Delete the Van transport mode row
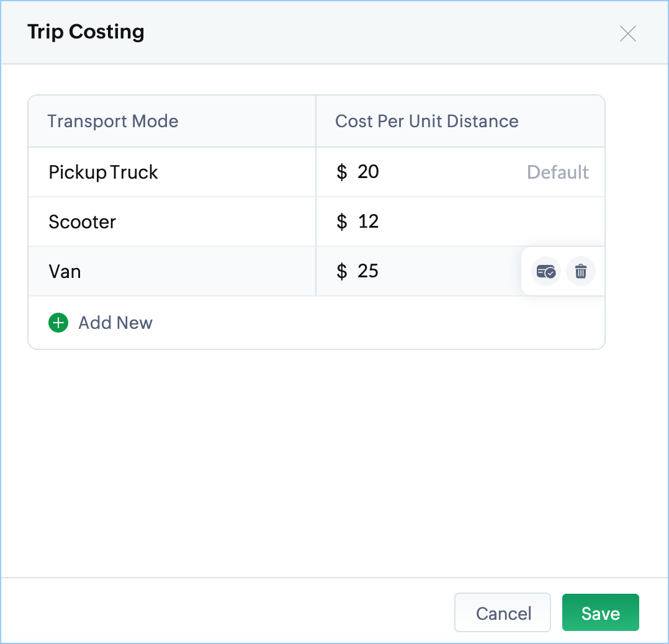Screen dimensions: 669x644 [x=581, y=272]
